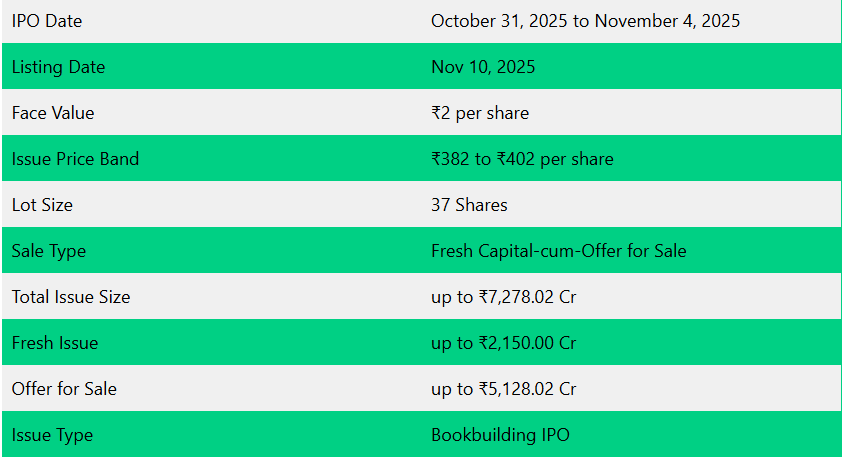Click the Lot Size label

[42, 205]
